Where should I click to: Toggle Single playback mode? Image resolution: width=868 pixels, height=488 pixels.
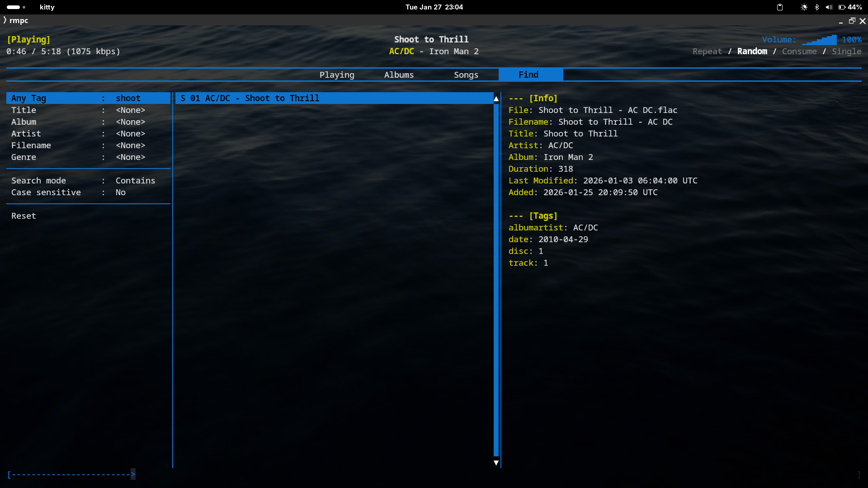coord(846,51)
